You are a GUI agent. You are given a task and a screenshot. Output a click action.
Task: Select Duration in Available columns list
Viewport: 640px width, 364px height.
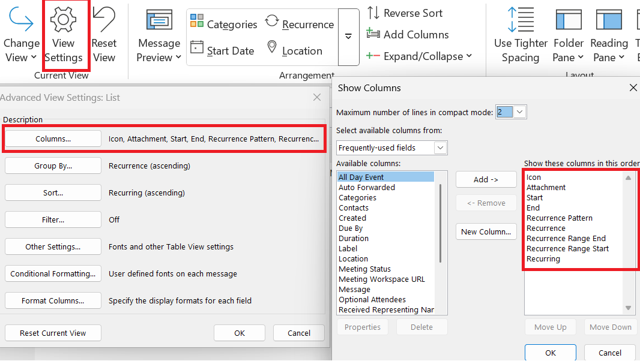pyautogui.click(x=354, y=238)
